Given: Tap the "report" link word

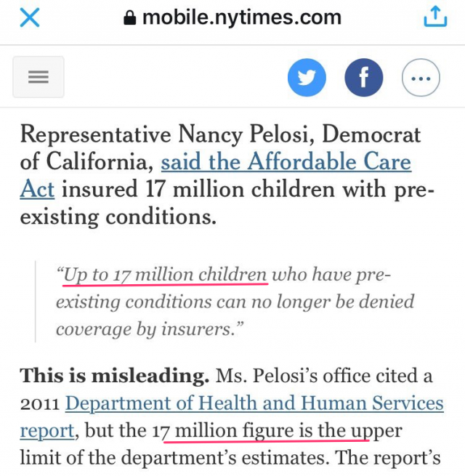Looking at the screenshot, I should [46, 430].
